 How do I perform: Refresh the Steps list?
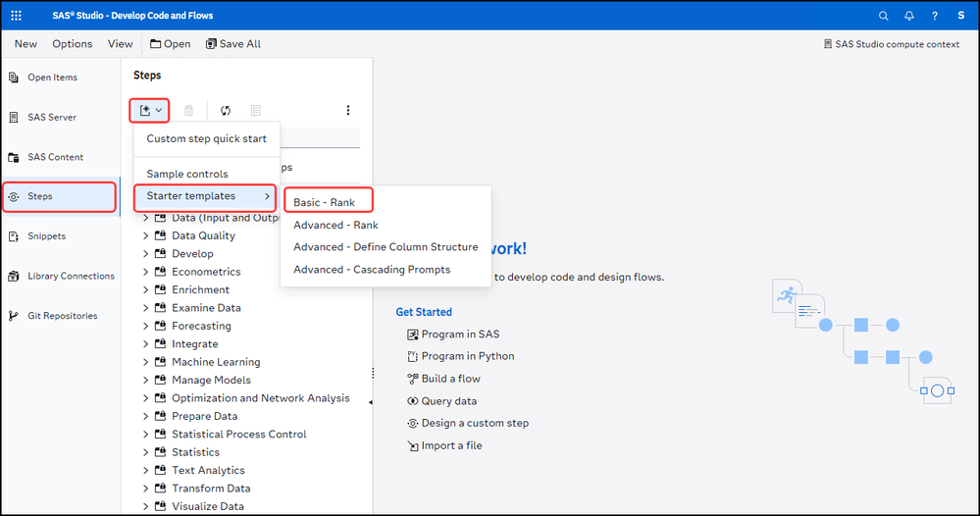pos(226,111)
